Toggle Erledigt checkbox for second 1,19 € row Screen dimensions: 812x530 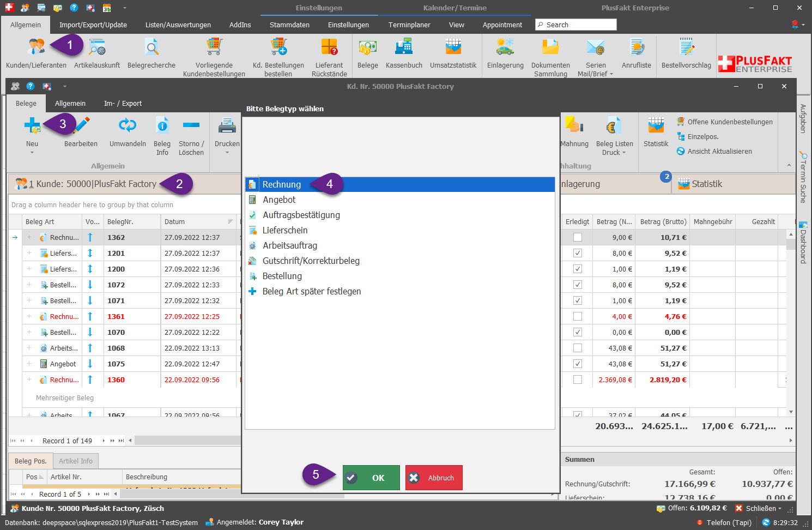pos(578,300)
